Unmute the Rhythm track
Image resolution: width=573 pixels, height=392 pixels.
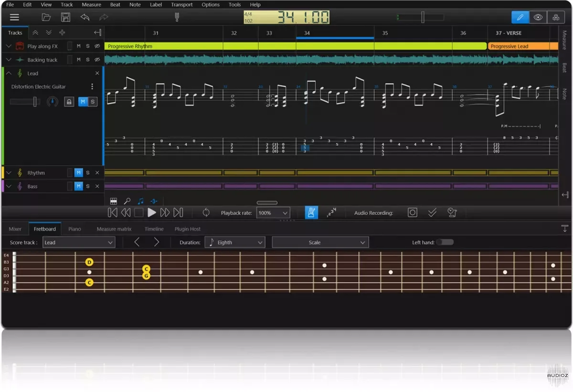[x=79, y=173]
